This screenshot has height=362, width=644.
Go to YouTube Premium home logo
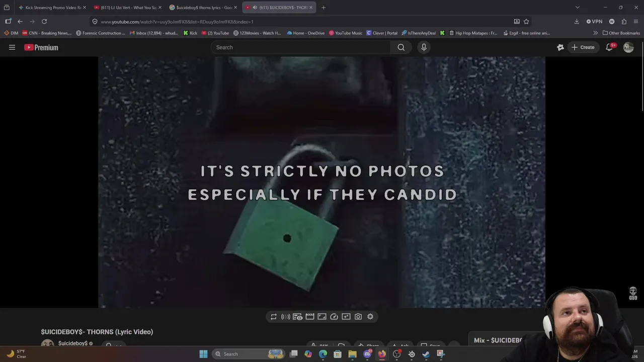[x=41, y=47]
